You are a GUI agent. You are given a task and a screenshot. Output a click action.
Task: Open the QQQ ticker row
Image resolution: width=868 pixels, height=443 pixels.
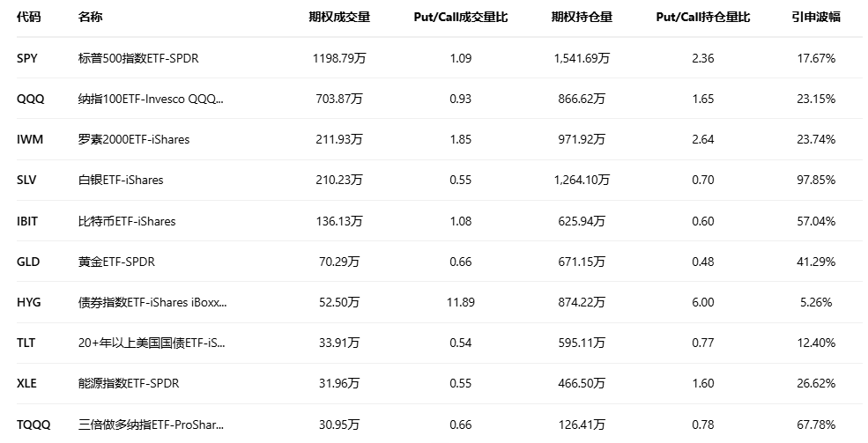point(30,99)
